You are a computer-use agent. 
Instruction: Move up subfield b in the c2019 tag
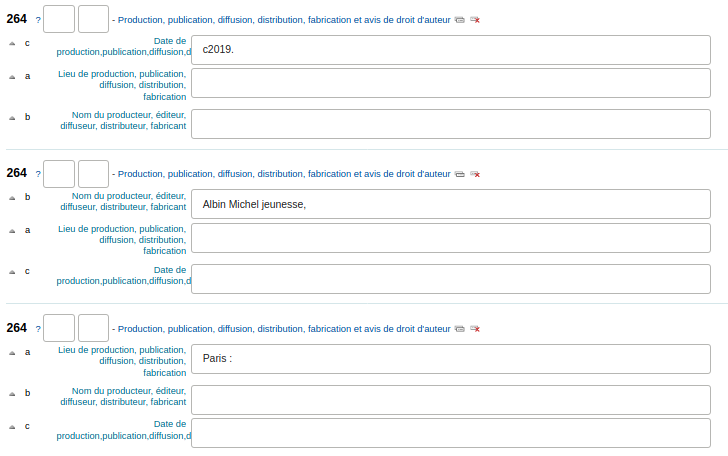coord(12,118)
